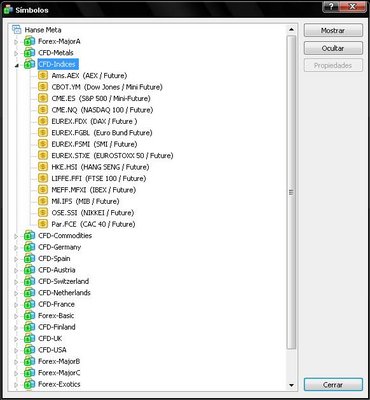Click the CFD-Metals group folder icon
The height and width of the screenshot is (400, 370).
[29, 53]
